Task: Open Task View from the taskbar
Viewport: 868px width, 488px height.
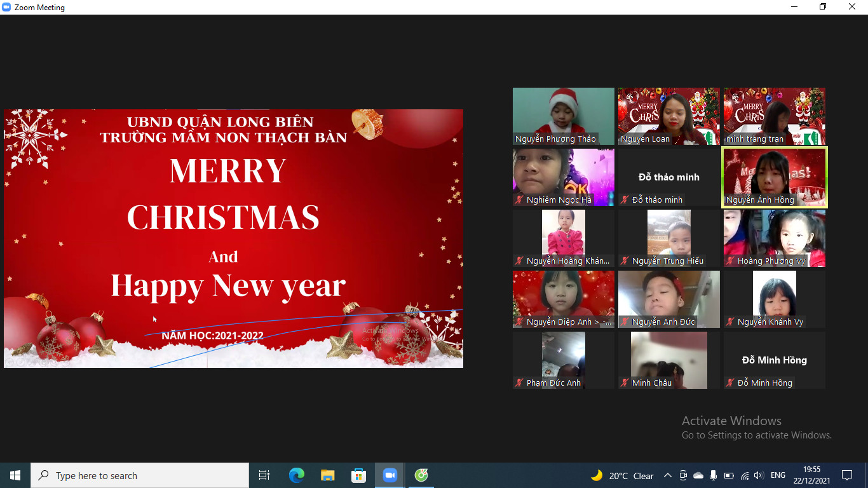Action: pos(264,475)
